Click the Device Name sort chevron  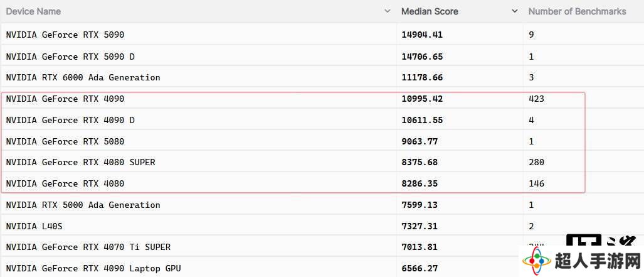(x=387, y=11)
